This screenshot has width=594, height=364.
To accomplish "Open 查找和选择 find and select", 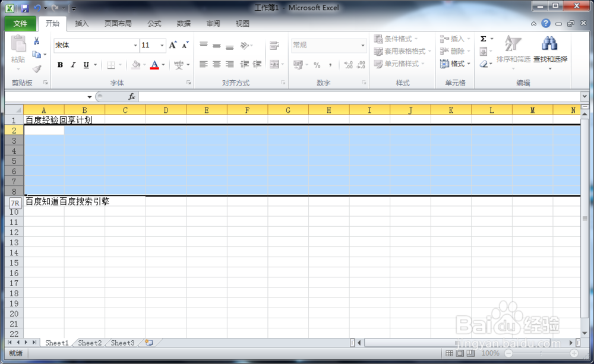I will pos(550,52).
